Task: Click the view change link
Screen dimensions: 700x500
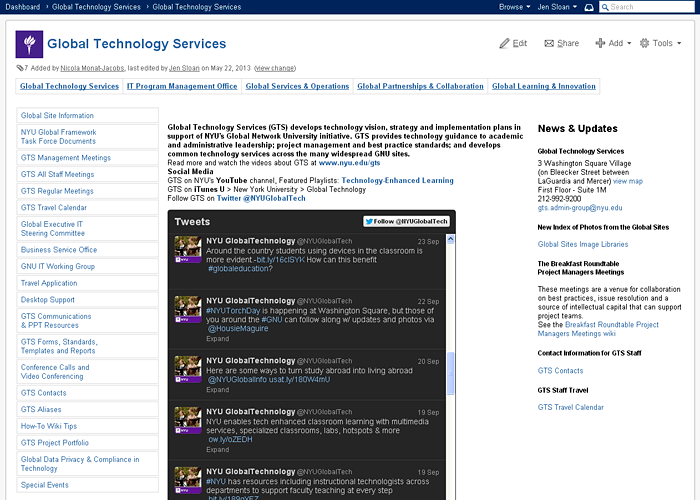Action: [275, 68]
